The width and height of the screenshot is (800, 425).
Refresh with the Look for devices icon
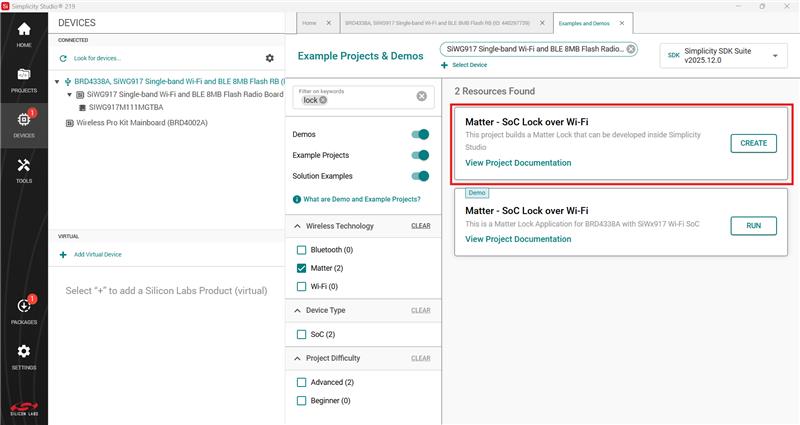62,59
